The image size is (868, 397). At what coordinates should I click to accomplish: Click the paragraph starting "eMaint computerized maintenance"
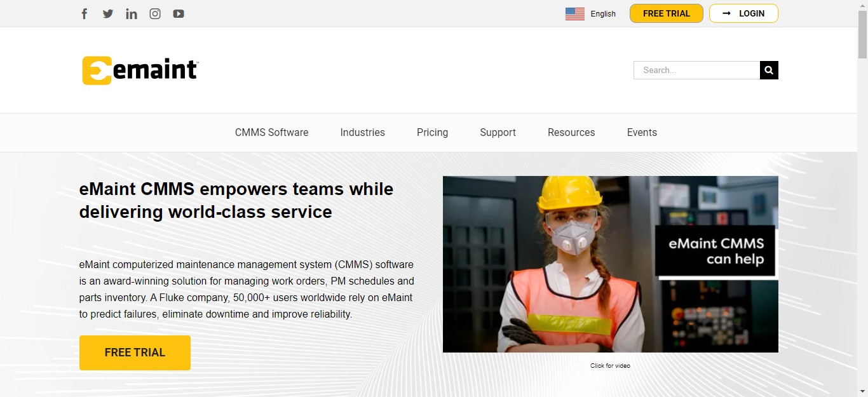click(x=247, y=289)
